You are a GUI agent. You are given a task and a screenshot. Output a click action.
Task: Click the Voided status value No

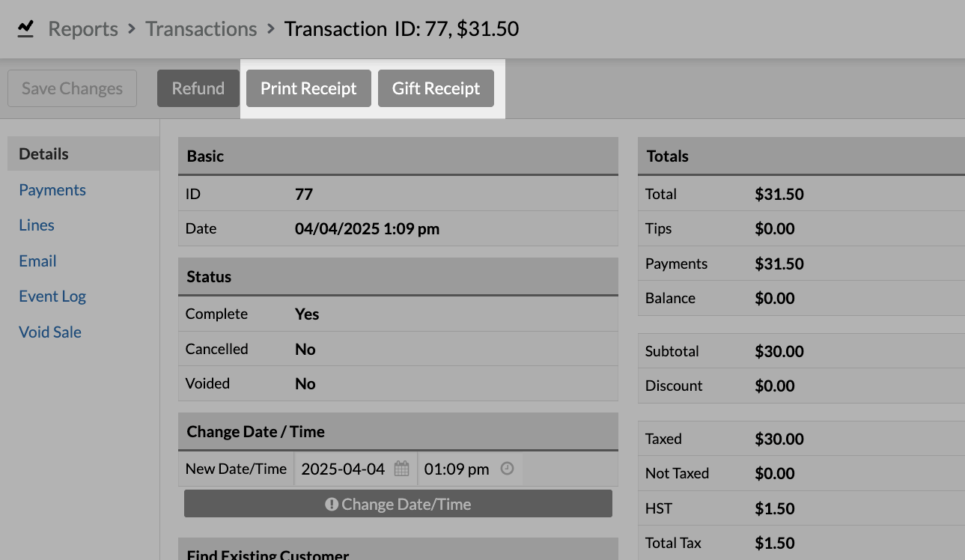click(305, 384)
